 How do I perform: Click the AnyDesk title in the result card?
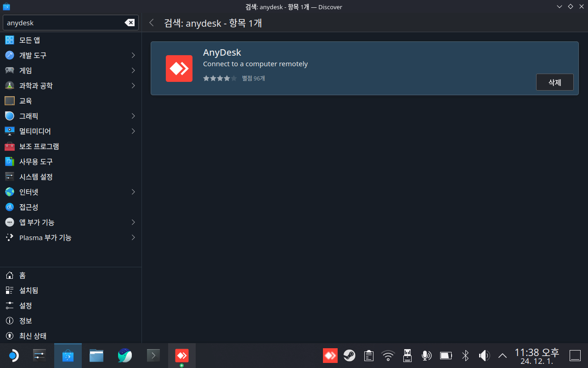(222, 52)
